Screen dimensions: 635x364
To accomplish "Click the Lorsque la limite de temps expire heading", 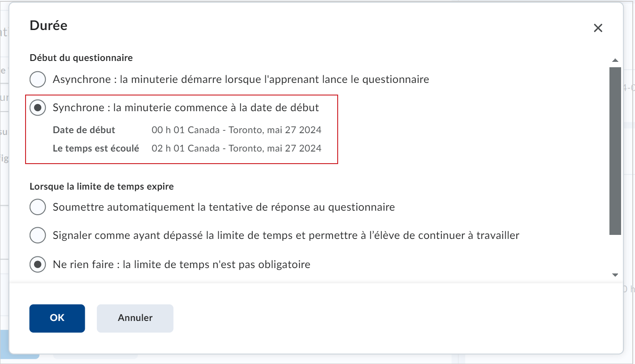I will 102,186.
